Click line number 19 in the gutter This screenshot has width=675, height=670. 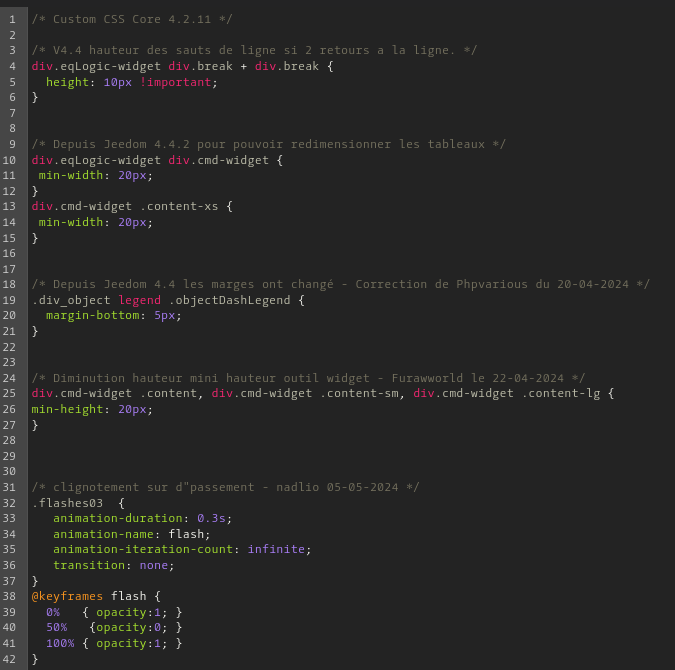point(9,300)
